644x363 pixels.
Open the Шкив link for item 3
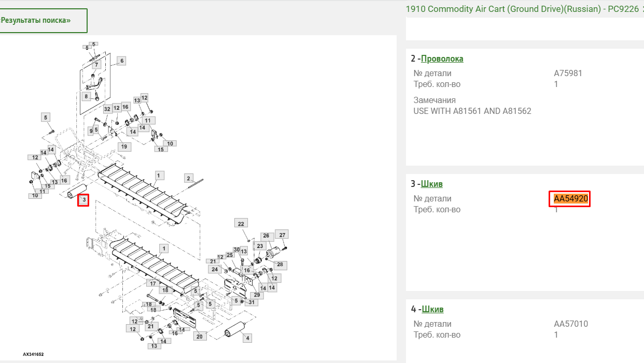432,184
